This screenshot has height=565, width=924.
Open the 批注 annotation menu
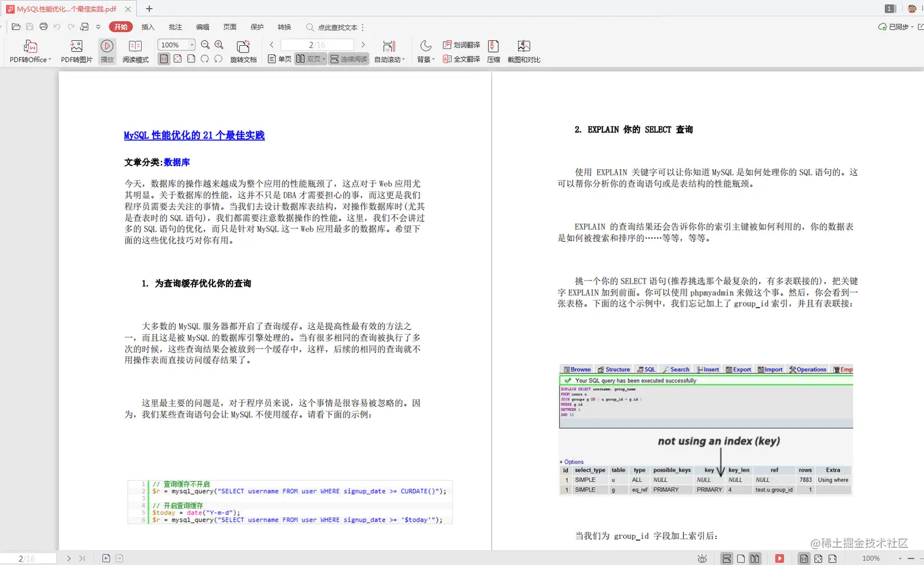click(x=175, y=27)
